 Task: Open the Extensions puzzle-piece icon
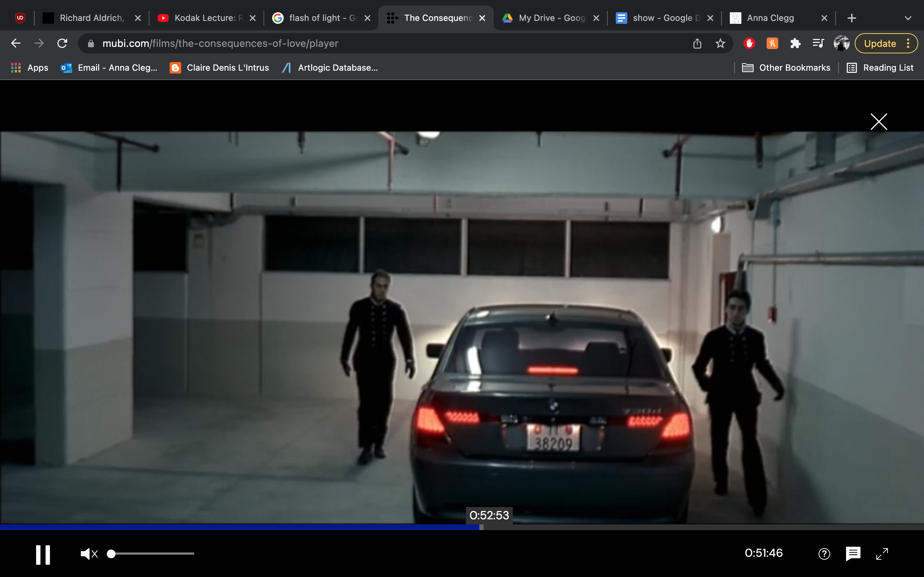(x=796, y=44)
